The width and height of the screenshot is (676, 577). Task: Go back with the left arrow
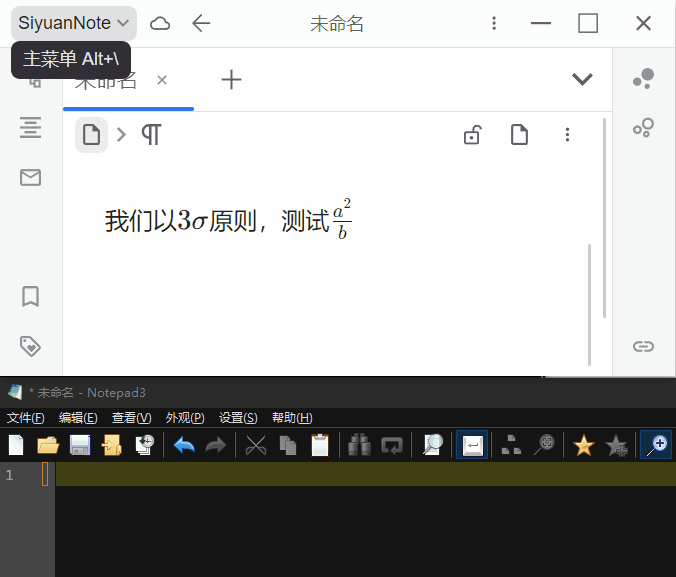(x=201, y=23)
